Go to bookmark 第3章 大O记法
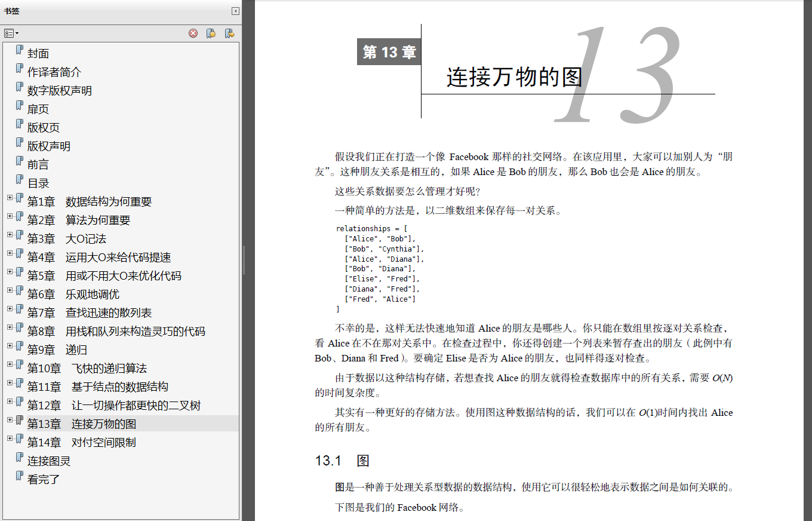The width and height of the screenshot is (812, 521). (x=67, y=239)
